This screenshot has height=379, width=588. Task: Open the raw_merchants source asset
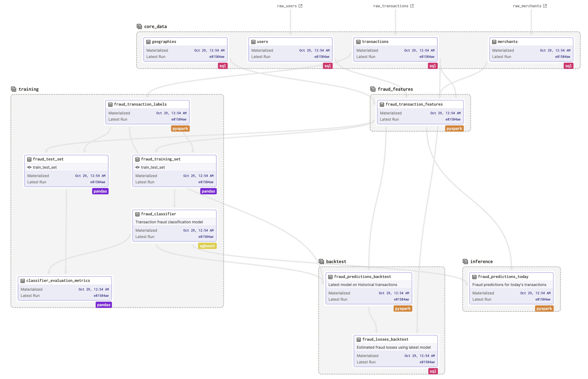(x=527, y=6)
